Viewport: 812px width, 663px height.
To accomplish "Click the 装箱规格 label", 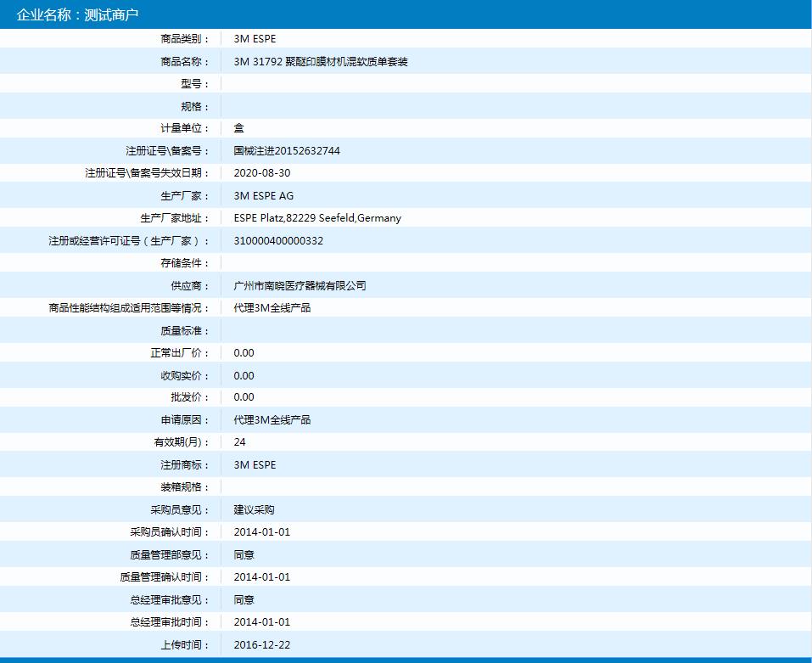I will [x=185, y=487].
